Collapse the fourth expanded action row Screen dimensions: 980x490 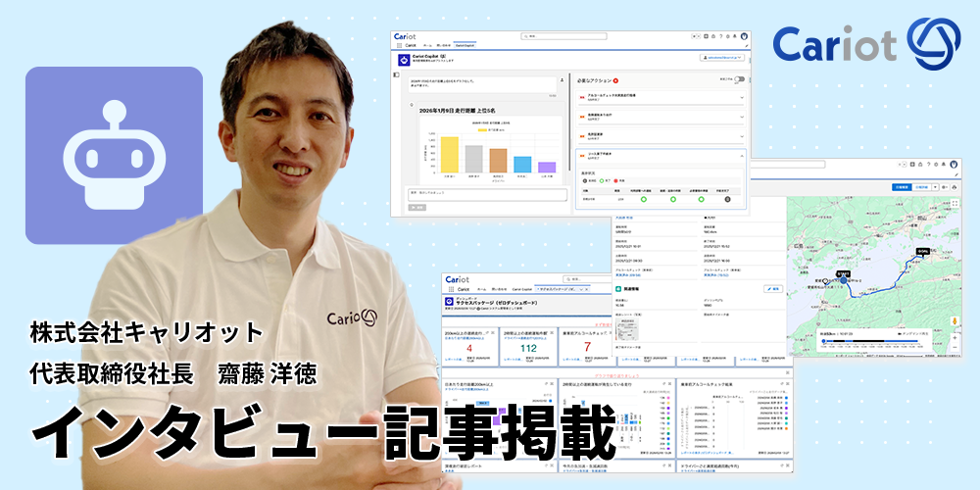pos(742,155)
